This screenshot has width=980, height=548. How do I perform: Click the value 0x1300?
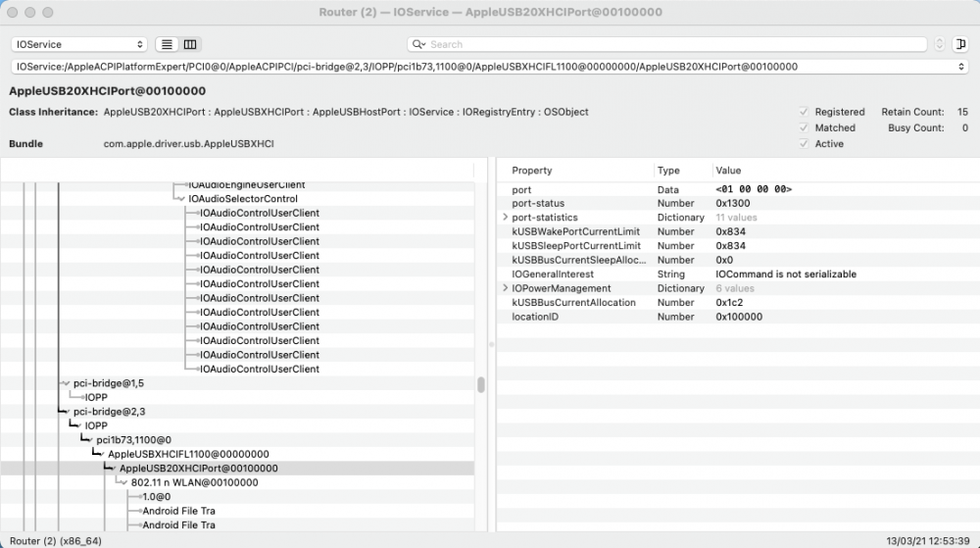pyautogui.click(x=732, y=203)
